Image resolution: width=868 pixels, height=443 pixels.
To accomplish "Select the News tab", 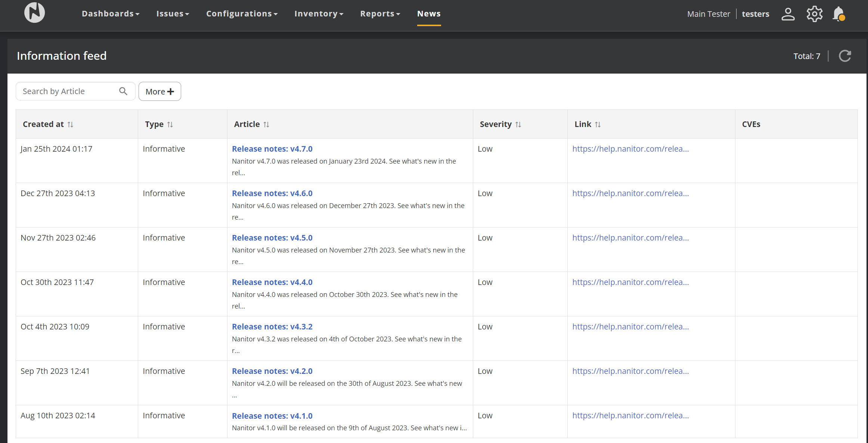I will (429, 14).
